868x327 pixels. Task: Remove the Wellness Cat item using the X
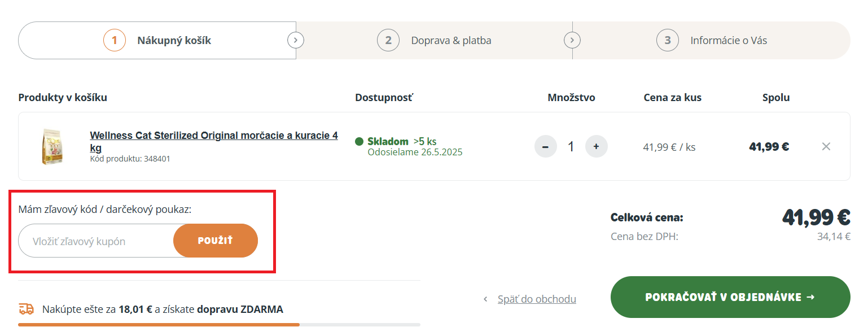[x=826, y=146]
